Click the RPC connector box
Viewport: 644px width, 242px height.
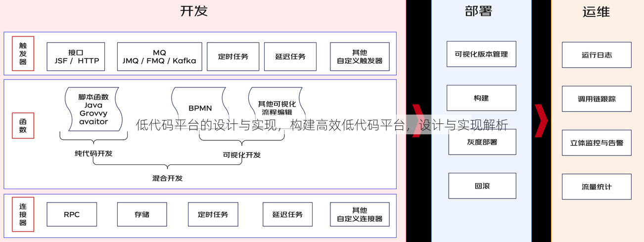(72, 214)
